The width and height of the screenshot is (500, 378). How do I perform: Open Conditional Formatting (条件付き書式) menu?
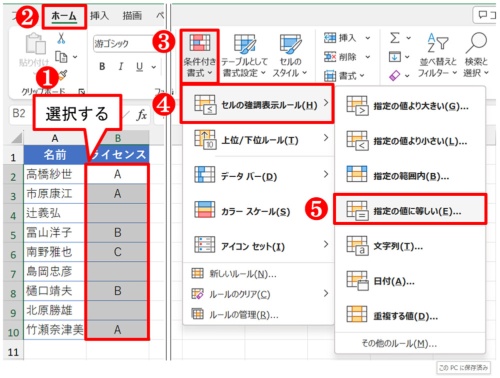199,56
